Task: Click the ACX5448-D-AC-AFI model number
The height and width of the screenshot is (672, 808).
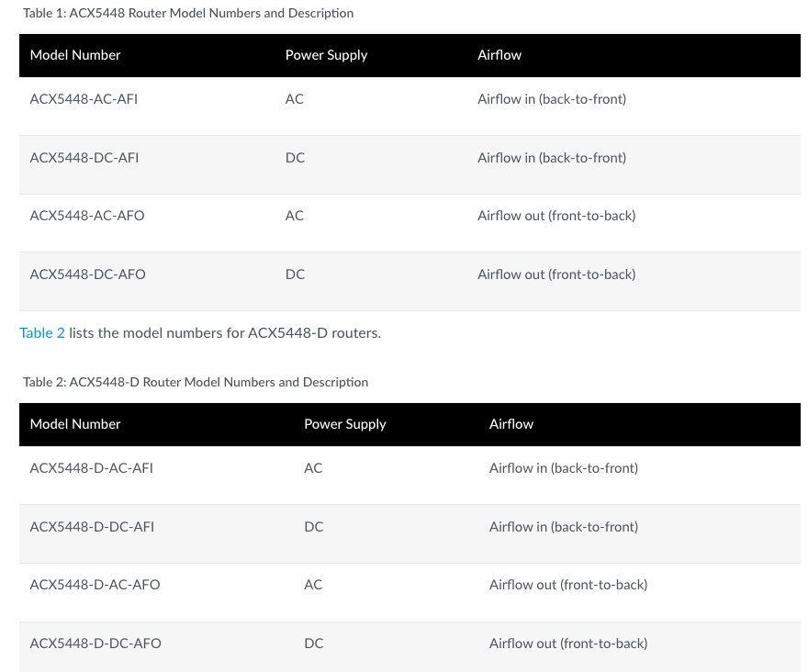Action: coord(91,468)
